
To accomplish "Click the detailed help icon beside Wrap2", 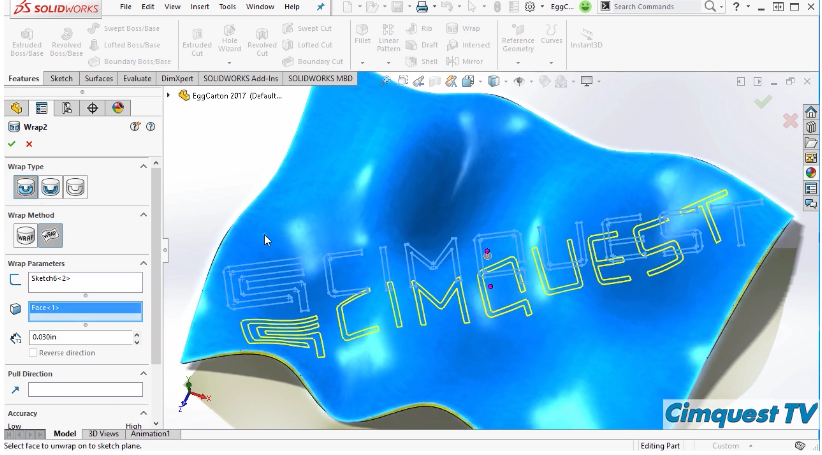I will pyautogui.click(x=135, y=127).
